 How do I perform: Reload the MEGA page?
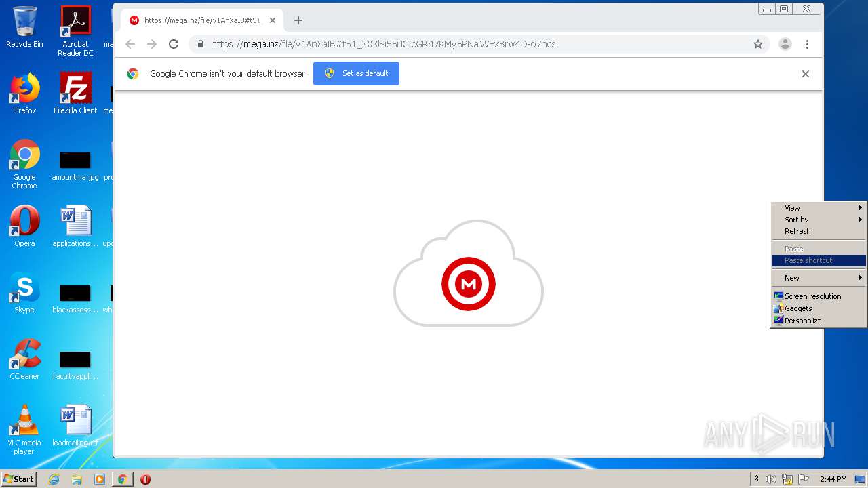tap(174, 44)
